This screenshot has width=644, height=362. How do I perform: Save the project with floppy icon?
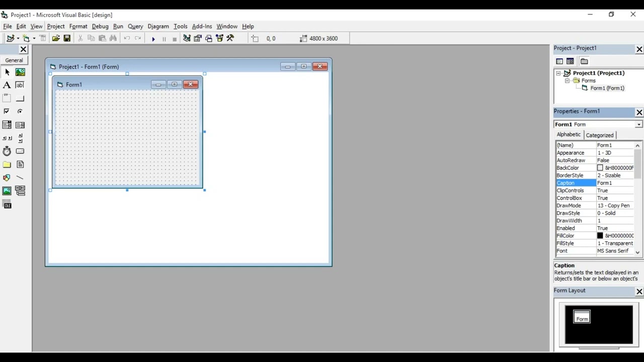67,38
